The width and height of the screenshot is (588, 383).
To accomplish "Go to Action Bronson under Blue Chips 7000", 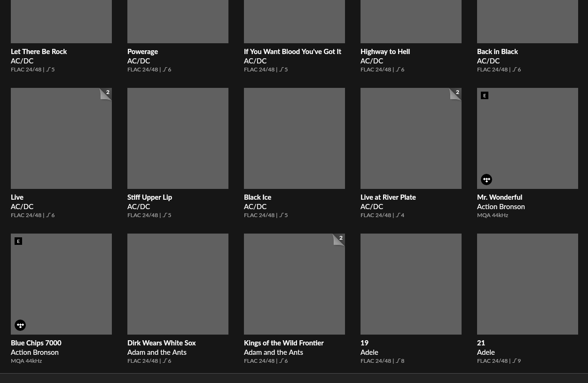I will coord(35,352).
